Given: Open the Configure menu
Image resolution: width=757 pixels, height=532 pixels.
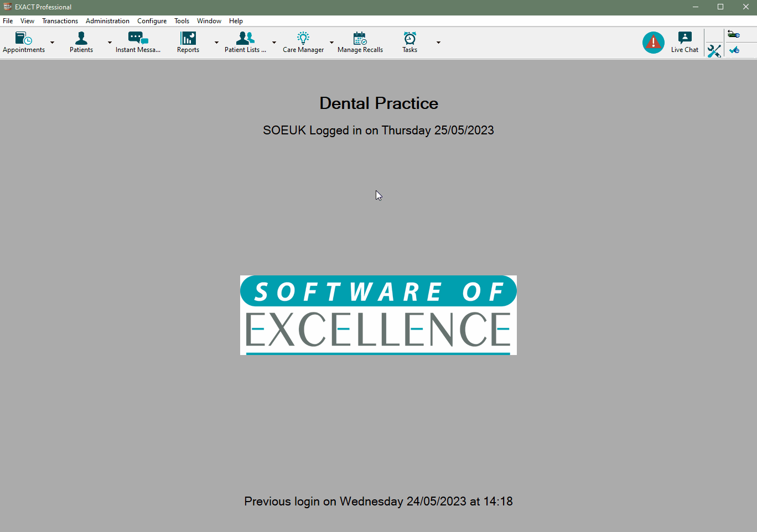Looking at the screenshot, I should click(152, 21).
